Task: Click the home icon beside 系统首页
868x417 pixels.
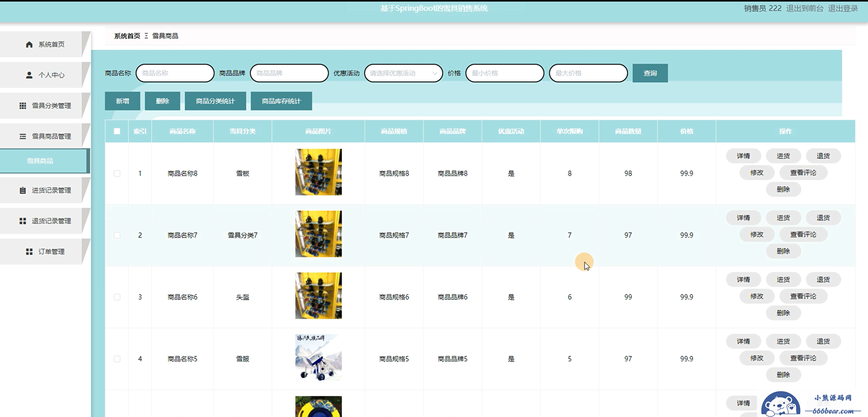Action: point(29,45)
